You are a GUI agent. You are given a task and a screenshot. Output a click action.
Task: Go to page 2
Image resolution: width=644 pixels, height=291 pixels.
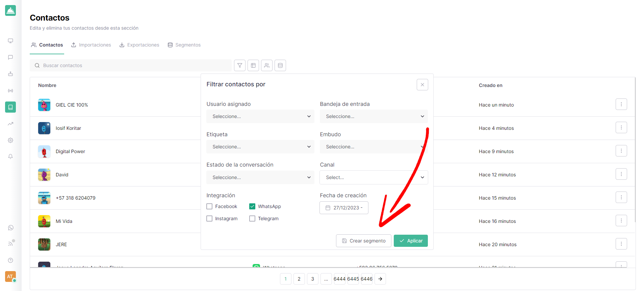[299, 279]
